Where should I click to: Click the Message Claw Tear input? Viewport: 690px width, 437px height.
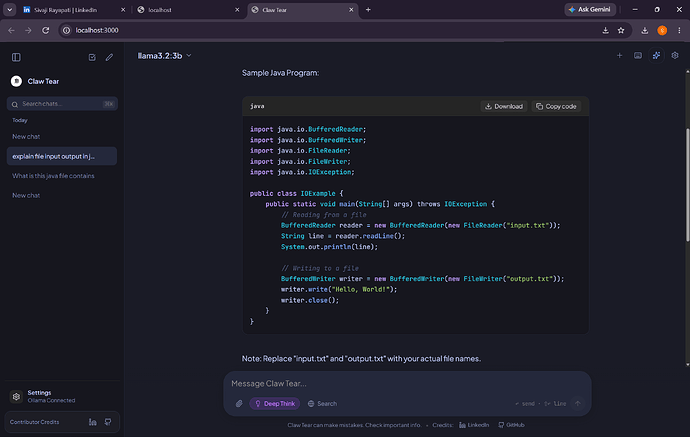coord(407,384)
